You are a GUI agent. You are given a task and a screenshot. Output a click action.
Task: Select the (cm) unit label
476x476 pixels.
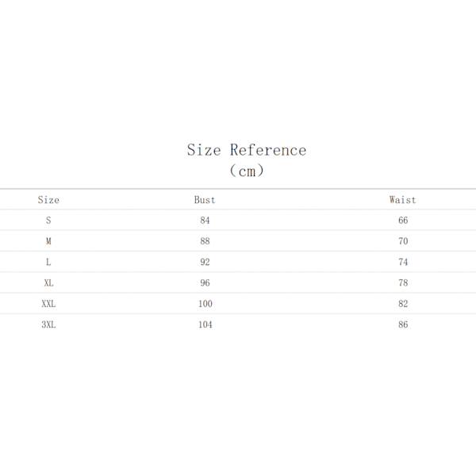tap(247, 171)
